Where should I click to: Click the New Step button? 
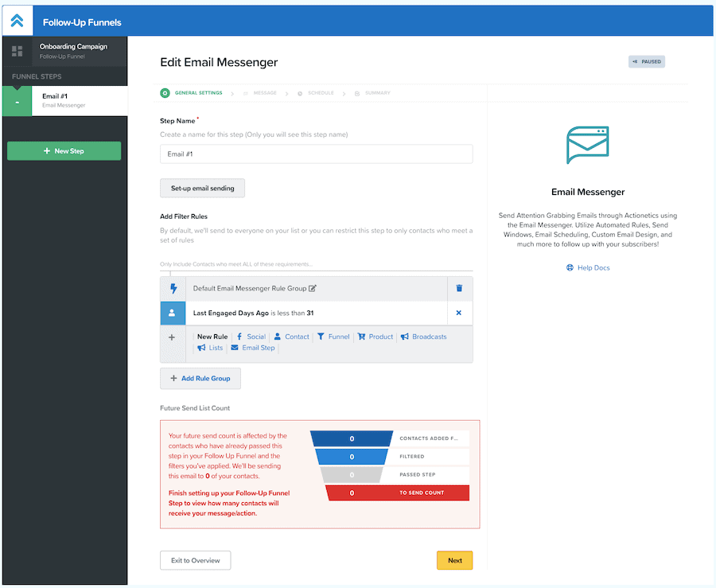tap(64, 151)
